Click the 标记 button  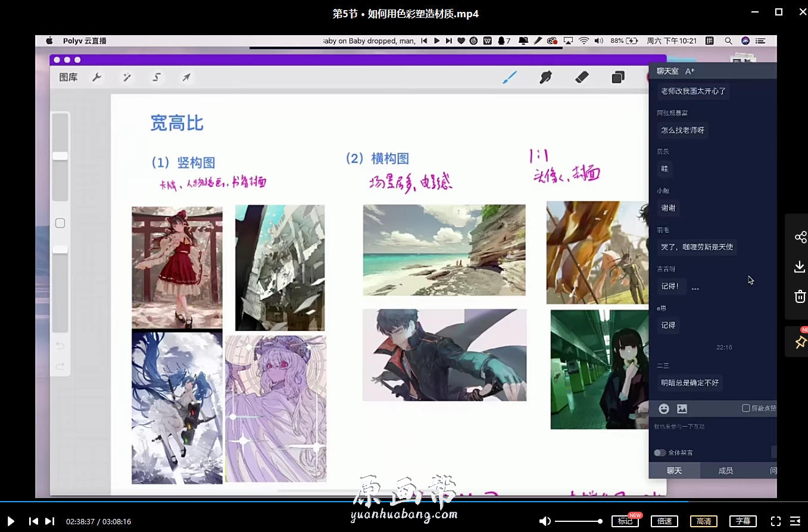pos(625,521)
